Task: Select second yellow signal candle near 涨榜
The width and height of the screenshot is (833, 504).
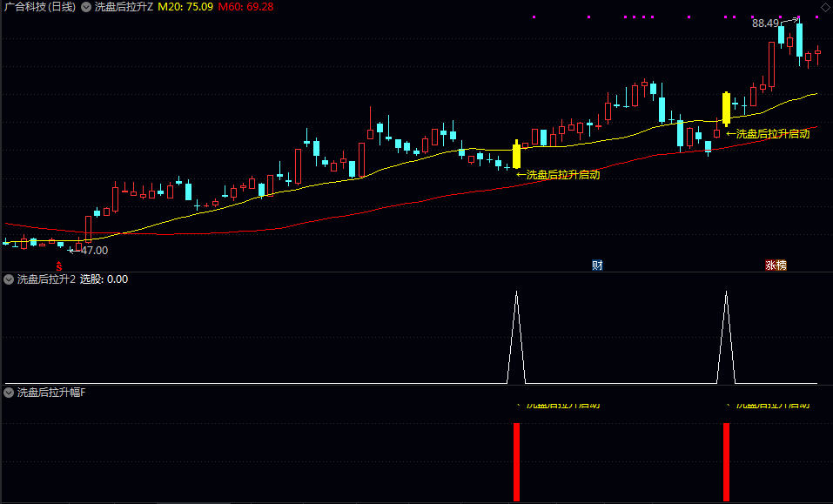Action: (x=726, y=109)
